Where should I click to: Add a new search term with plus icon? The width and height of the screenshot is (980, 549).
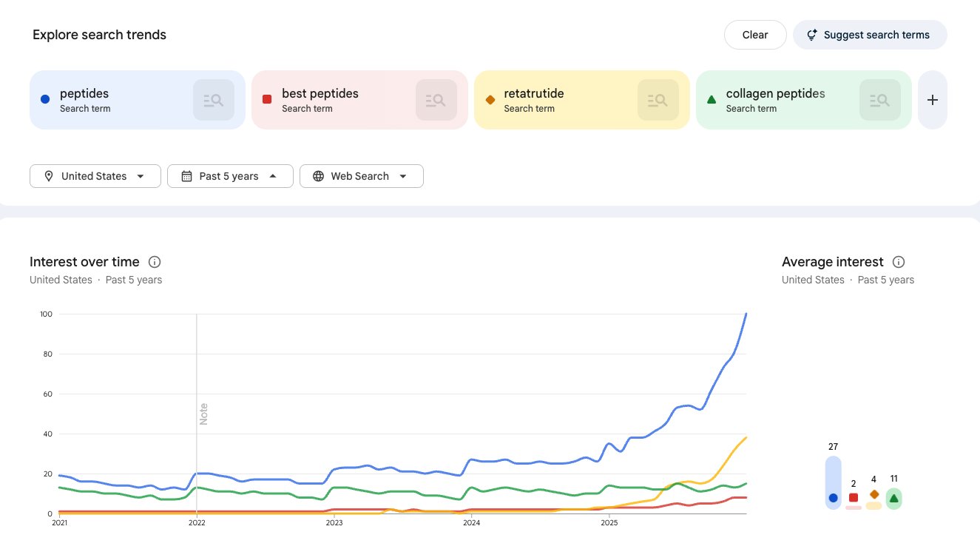tap(932, 100)
